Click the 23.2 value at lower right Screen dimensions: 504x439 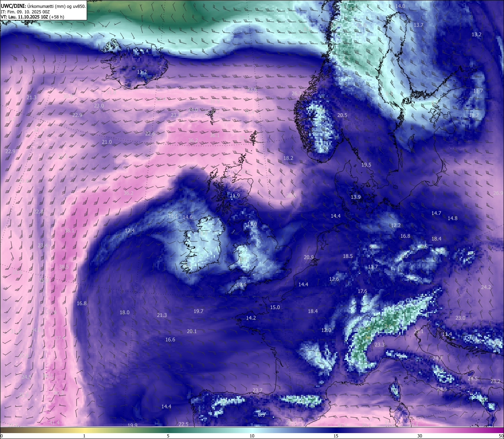click(495, 381)
